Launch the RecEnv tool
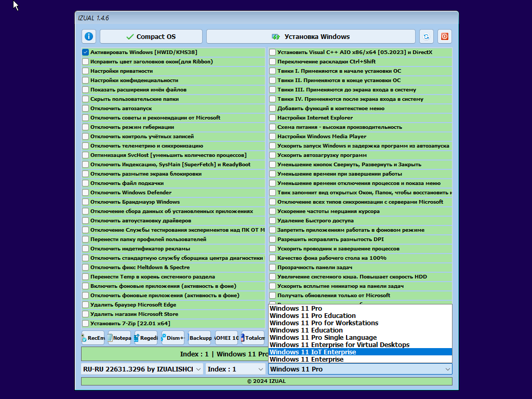Viewport: 532px width, 399px height. click(93, 338)
